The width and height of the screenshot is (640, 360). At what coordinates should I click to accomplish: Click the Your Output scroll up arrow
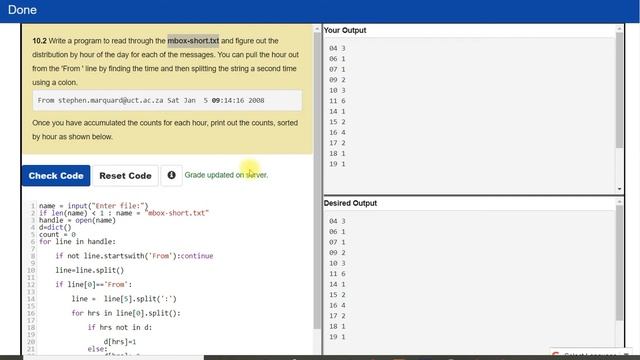(x=619, y=29)
